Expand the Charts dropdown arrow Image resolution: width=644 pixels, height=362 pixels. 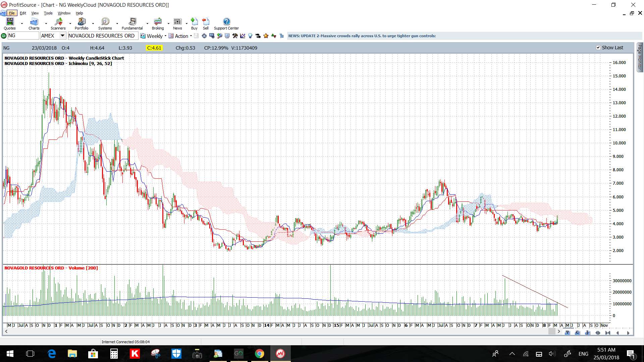click(x=46, y=24)
